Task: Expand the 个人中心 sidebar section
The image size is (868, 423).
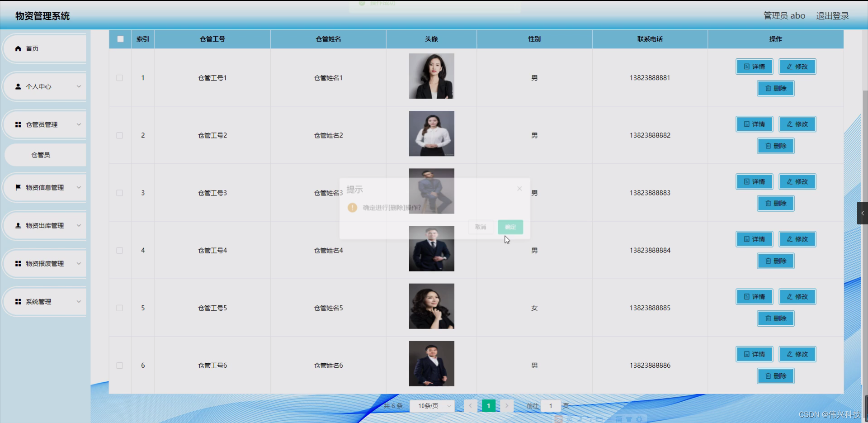Action: coord(45,86)
